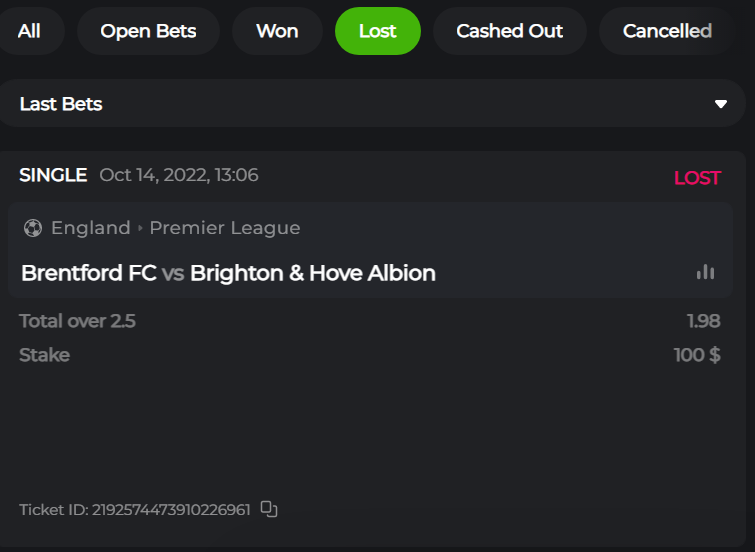Select the Ticket ID number text
Viewport: 755px width, 552px height.
point(171,510)
